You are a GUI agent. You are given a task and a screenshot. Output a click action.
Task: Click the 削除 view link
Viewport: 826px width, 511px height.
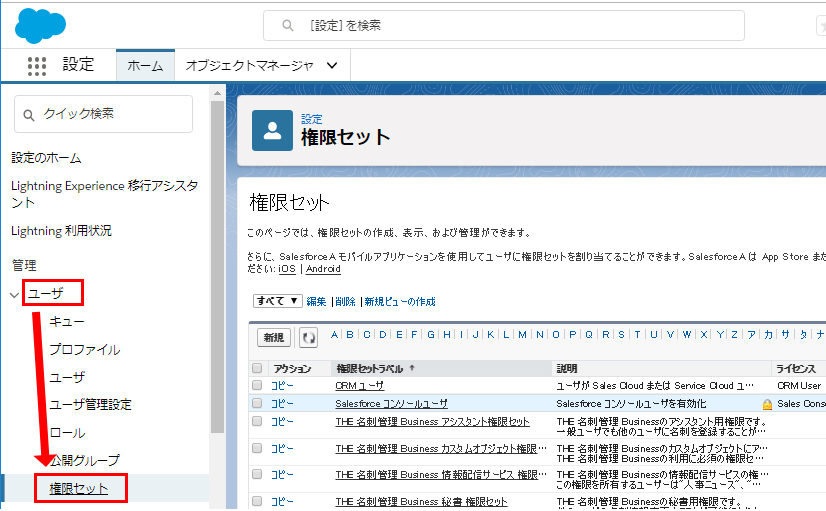tap(345, 301)
